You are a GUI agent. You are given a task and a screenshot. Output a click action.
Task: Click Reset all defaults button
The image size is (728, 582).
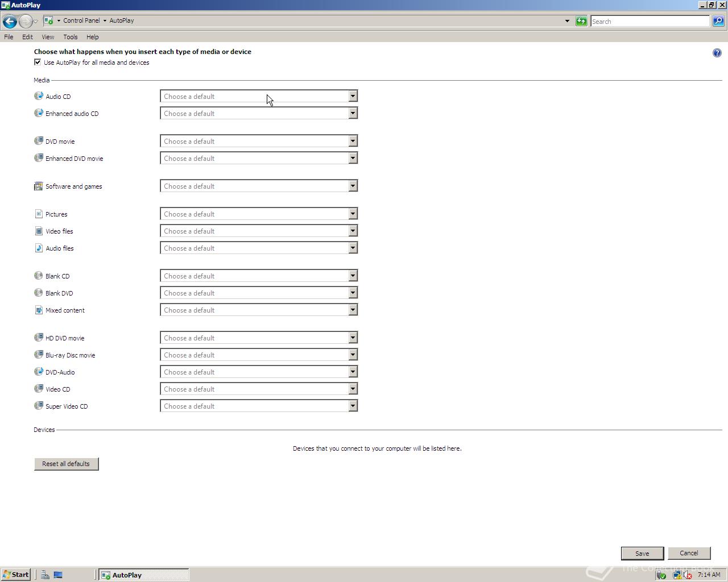(x=67, y=464)
